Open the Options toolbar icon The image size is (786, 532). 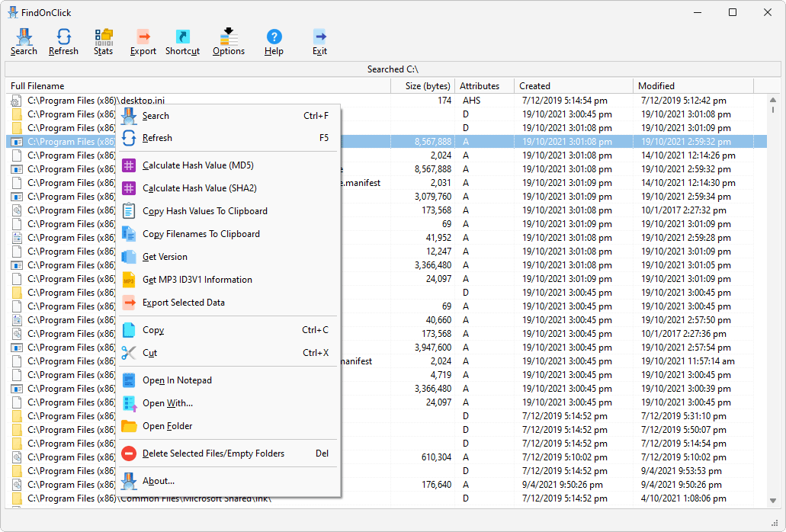[229, 37]
